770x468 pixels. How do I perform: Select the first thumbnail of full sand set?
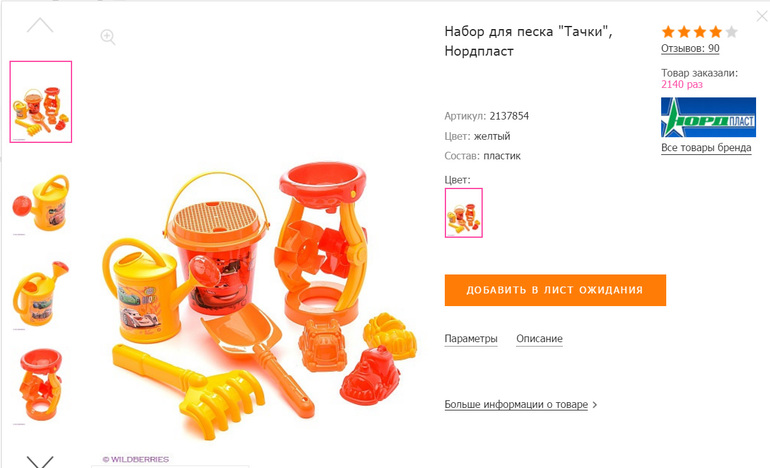tap(41, 102)
